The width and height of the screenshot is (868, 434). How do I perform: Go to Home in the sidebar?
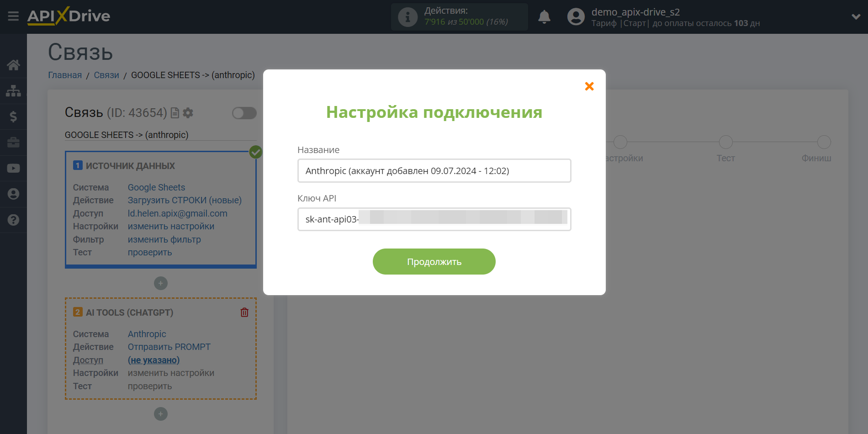point(13,65)
